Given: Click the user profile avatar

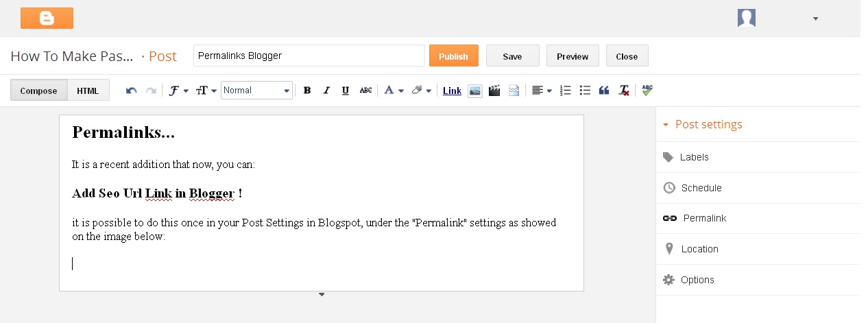Looking at the screenshot, I should click(x=747, y=18).
